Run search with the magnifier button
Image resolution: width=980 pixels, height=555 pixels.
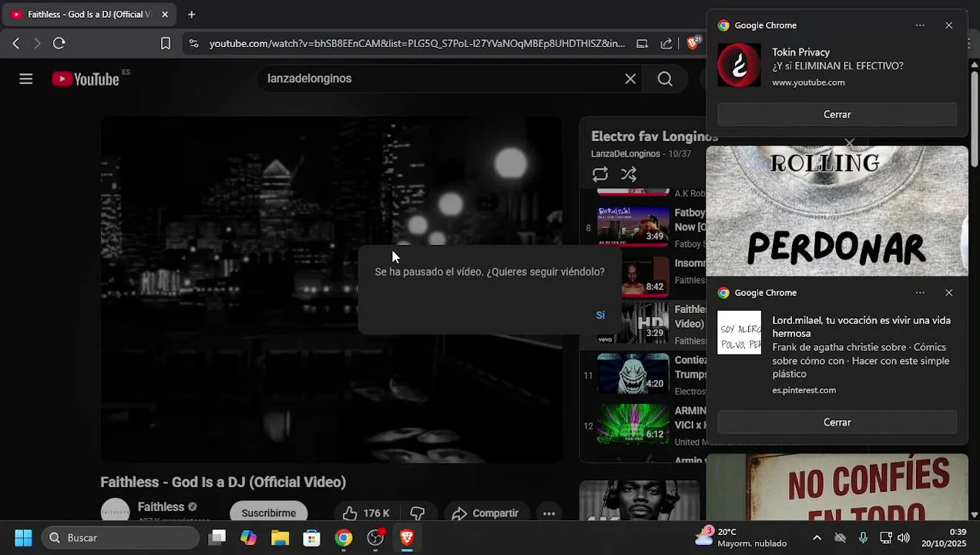pyautogui.click(x=665, y=79)
